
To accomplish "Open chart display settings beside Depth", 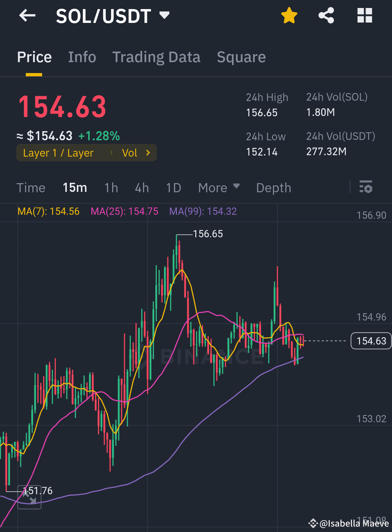I will [366, 188].
